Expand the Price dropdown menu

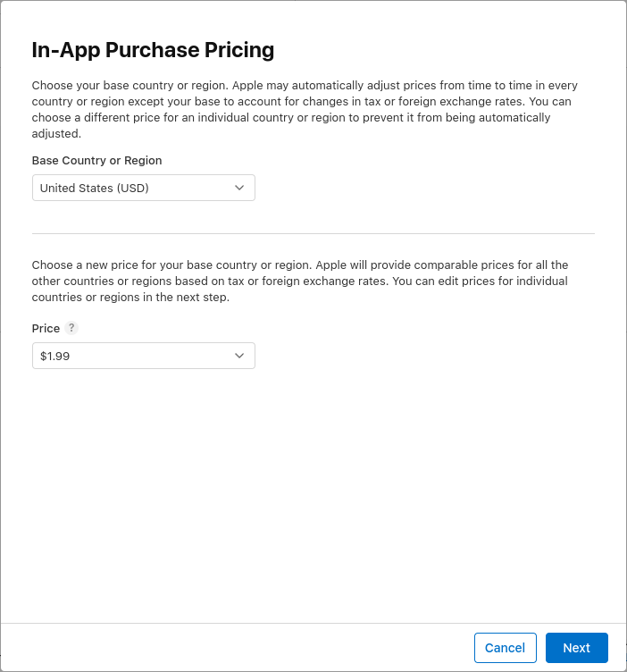[x=143, y=356]
